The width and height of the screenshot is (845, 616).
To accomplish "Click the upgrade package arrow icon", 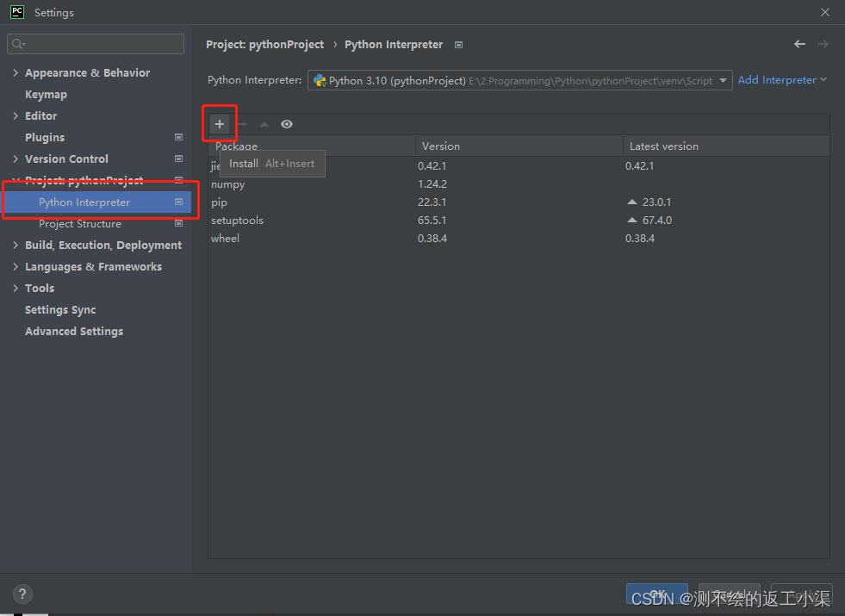I will (x=264, y=124).
